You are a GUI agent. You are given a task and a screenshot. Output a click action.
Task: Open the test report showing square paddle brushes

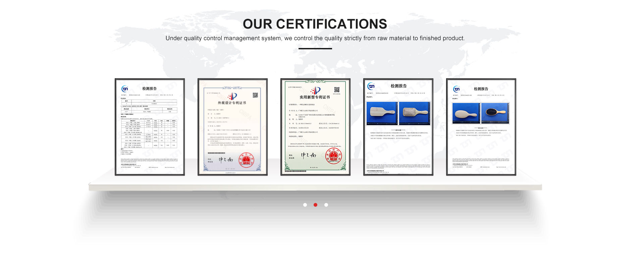pos(398,127)
